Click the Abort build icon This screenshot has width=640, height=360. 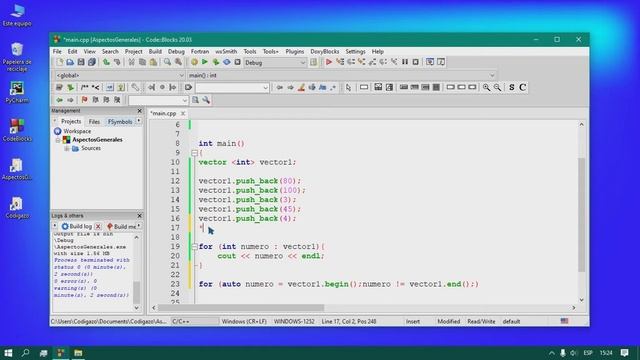tap(238, 62)
